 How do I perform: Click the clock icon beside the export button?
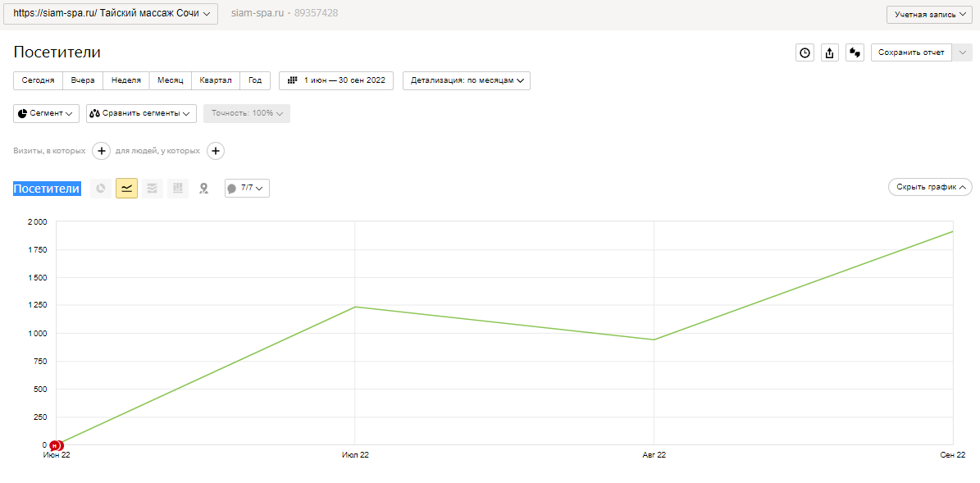tap(805, 52)
